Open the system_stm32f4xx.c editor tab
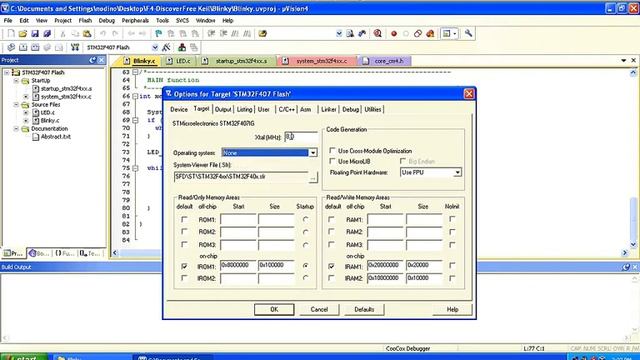This screenshot has height=360, width=640. click(321, 61)
